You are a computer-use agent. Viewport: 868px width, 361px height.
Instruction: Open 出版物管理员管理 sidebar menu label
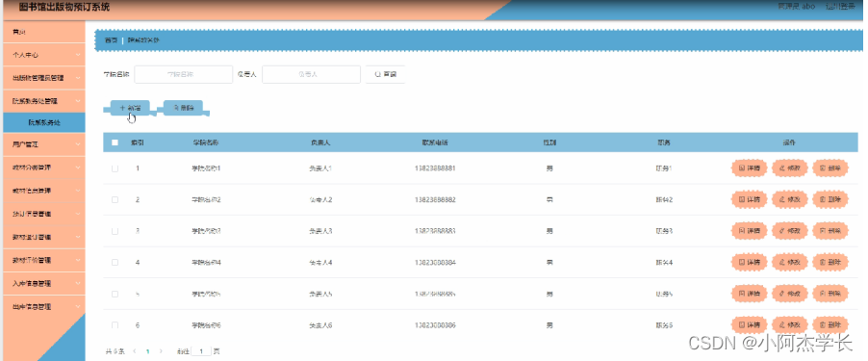[x=38, y=78]
